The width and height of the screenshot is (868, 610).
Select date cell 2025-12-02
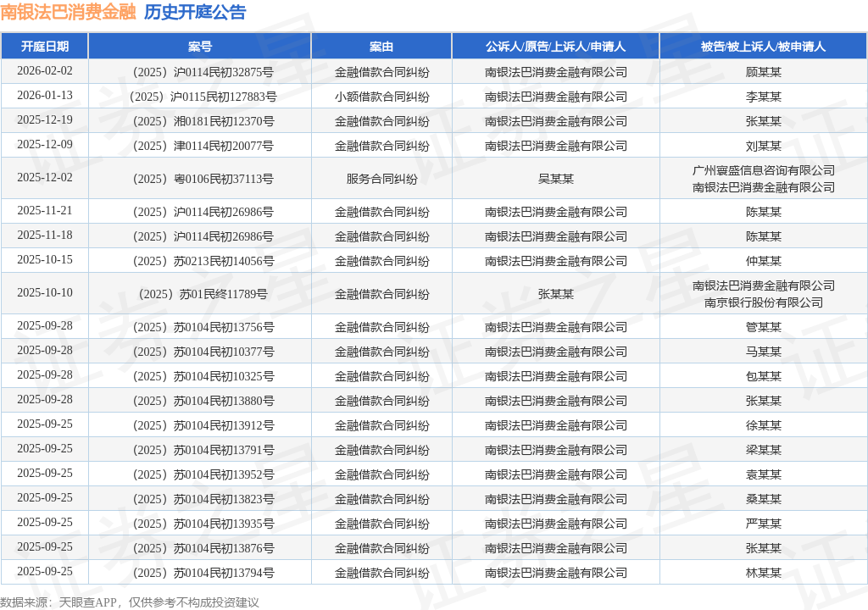(x=45, y=177)
